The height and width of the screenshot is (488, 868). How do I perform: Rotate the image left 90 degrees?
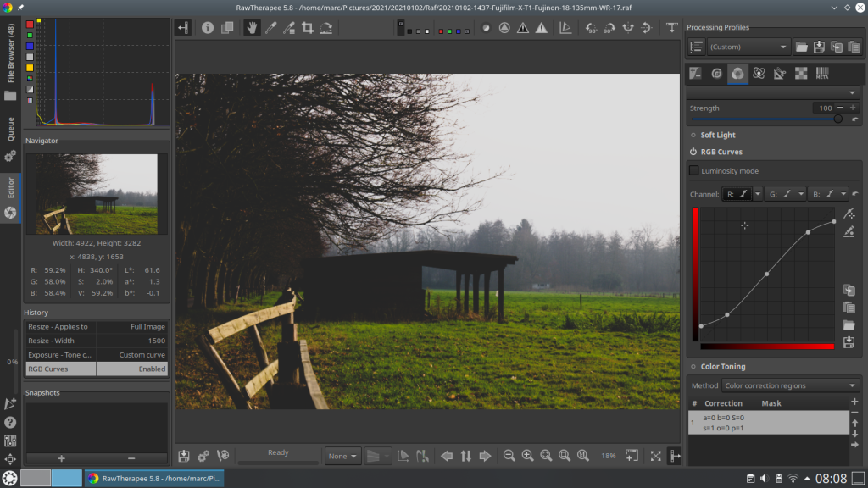(591, 28)
